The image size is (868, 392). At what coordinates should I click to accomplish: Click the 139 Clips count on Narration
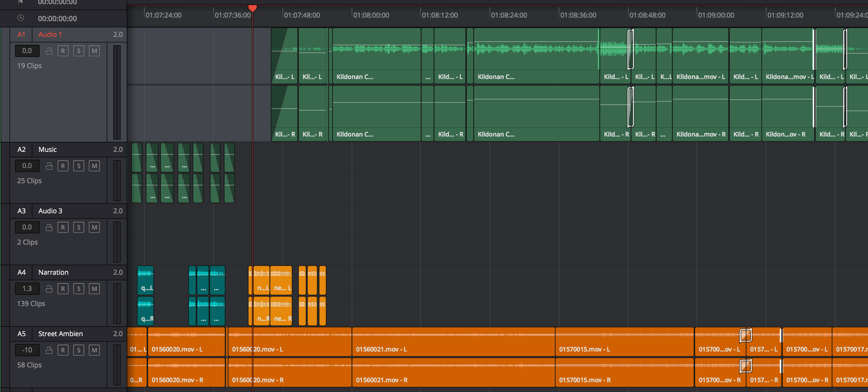click(31, 304)
